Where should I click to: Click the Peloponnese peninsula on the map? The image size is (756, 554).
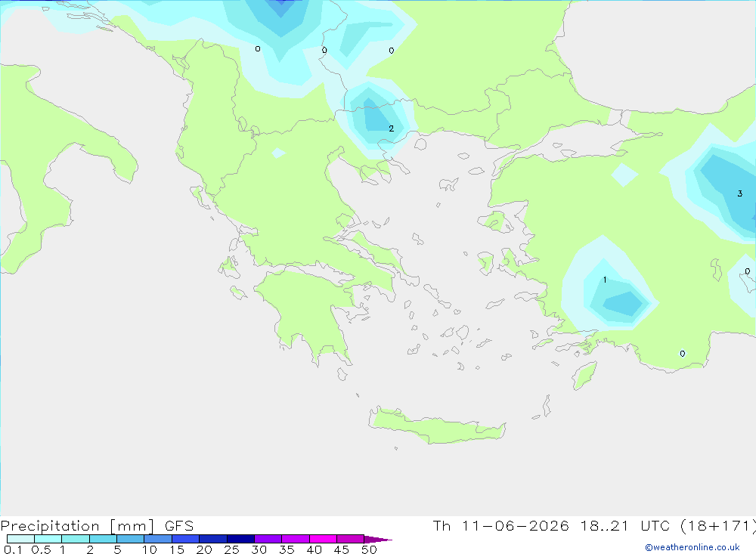pos(308,314)
